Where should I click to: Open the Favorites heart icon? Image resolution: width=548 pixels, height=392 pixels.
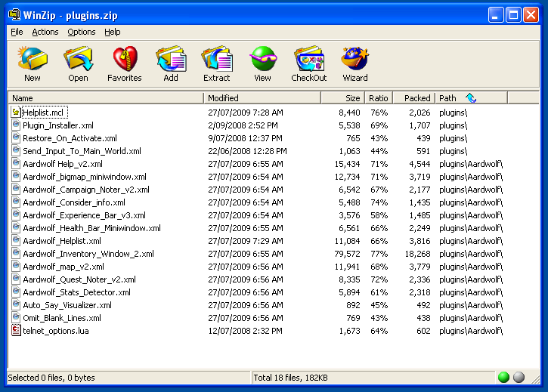click(124, 64)
